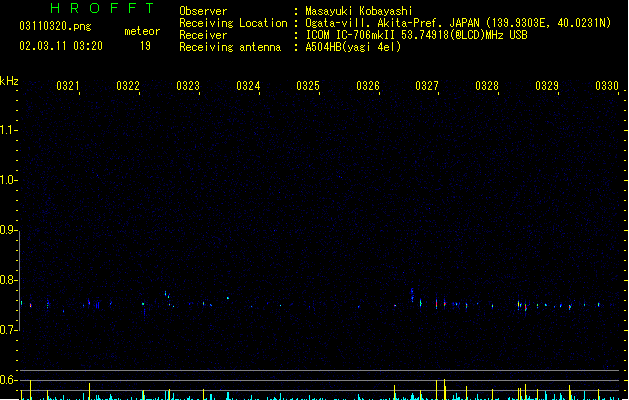
Task: Click the 0322 time marker
Action: tap(128, 86)
